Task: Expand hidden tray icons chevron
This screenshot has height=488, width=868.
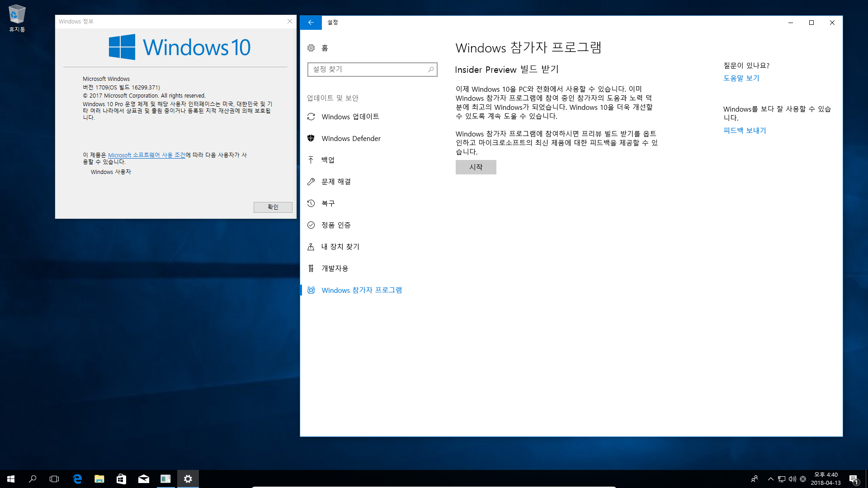Action: click(x=770, y=479)
